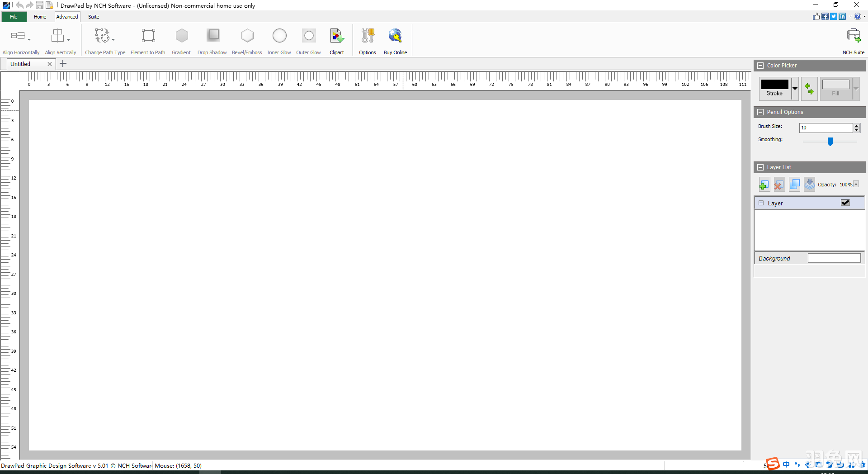Add a new layer in Layer List
The width and height of the screenshot is (868, 474).
[x=764, y=184]
